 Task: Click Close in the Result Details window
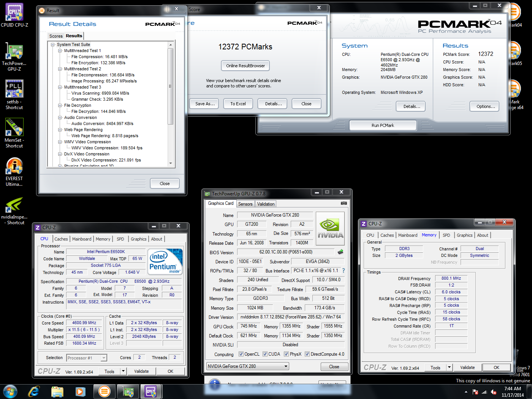pyautogui.click(x=165, y=184)
